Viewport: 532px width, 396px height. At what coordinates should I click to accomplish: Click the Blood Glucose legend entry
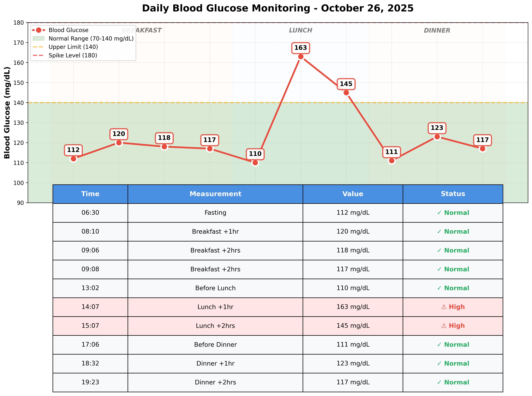pos(60,30)
